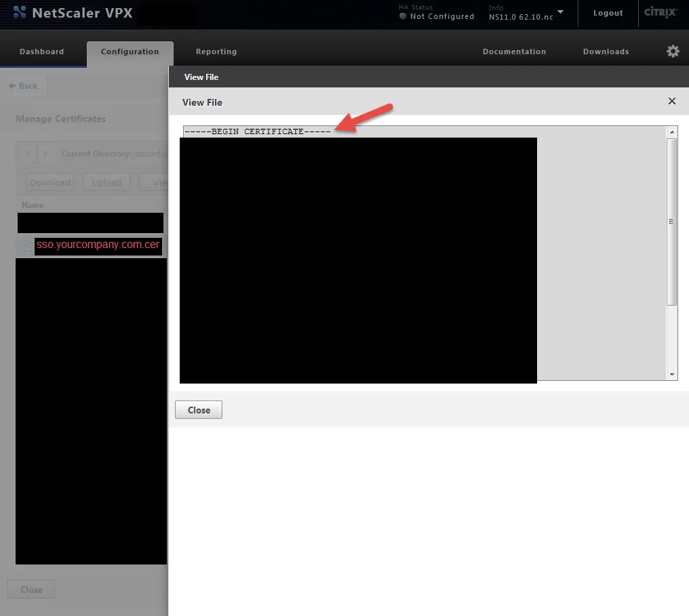Viewport: 689px width, 616px height.
Task: Click the file icon beside sso.yourcompany.com.cer
Action: pyautogui.click(x=27, y=245)
